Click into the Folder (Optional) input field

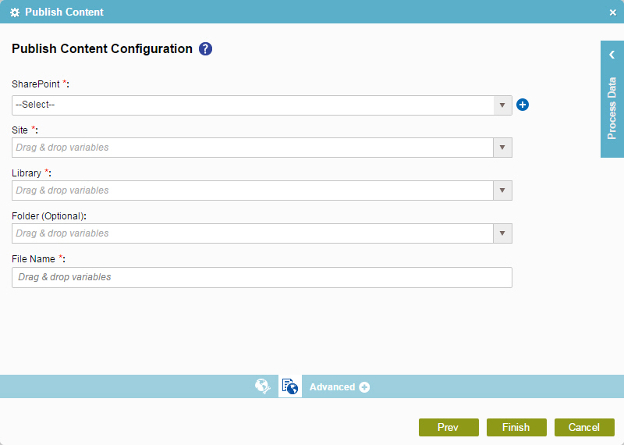click(x=253, y=234)
